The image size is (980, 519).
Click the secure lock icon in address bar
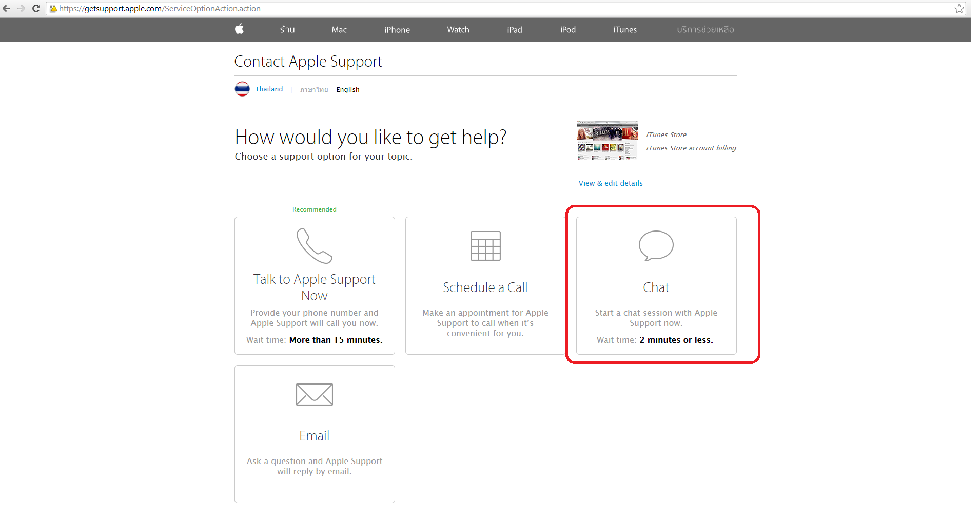click(53, 9)
